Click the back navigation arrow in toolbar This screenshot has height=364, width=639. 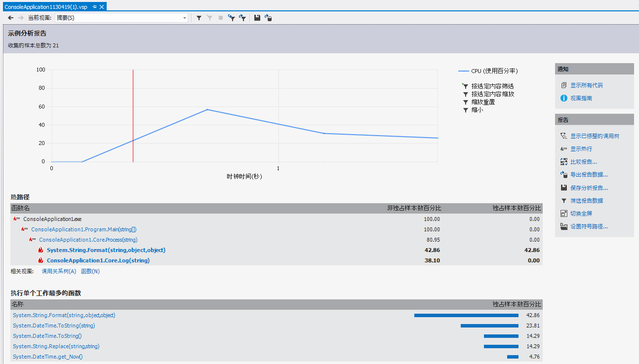[10, 18]
